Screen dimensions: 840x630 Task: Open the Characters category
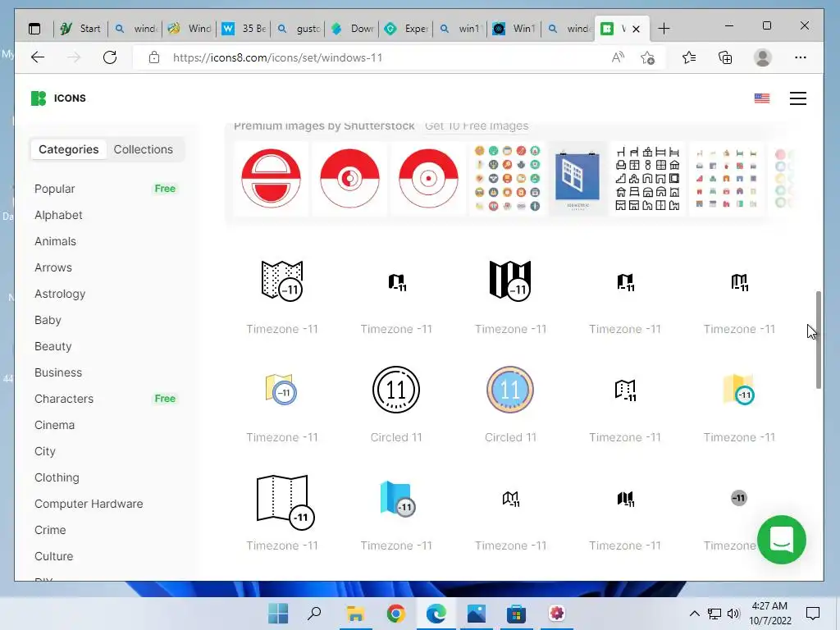pyautogui.click(x=64, y=399)
